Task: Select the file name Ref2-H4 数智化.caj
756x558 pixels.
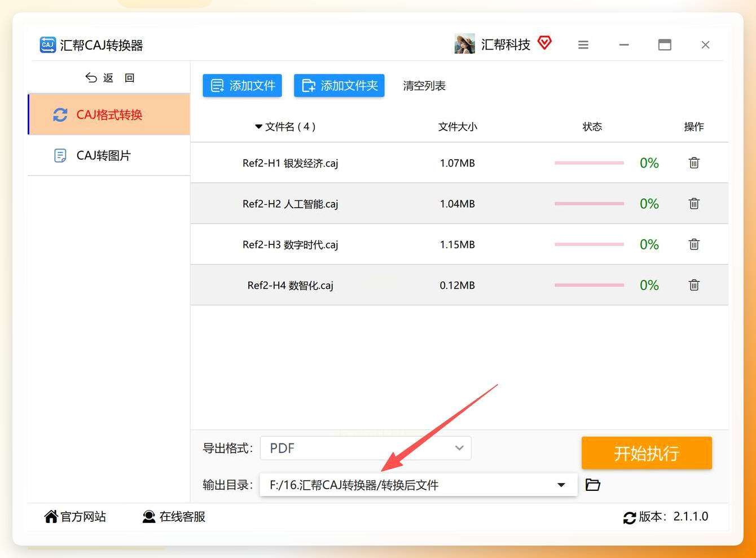Action: pyautogui.click(x=291, y=285)
